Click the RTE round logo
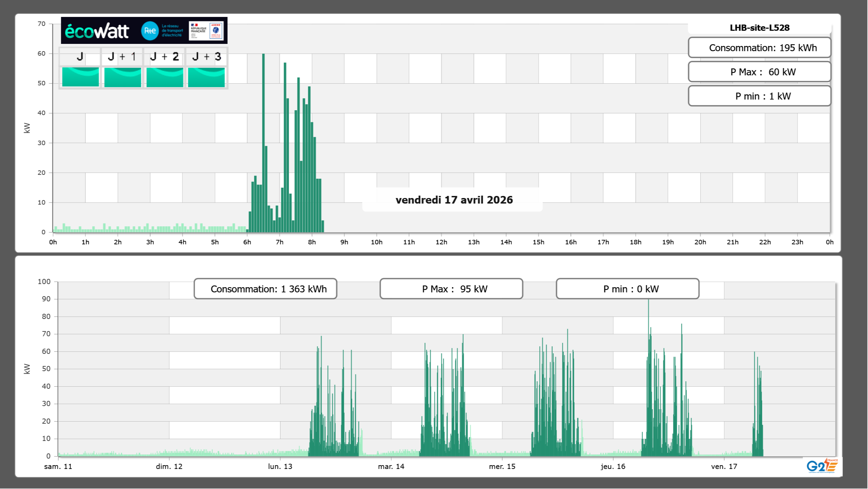The width and height of the screenshot is (868, 489). 150,31
